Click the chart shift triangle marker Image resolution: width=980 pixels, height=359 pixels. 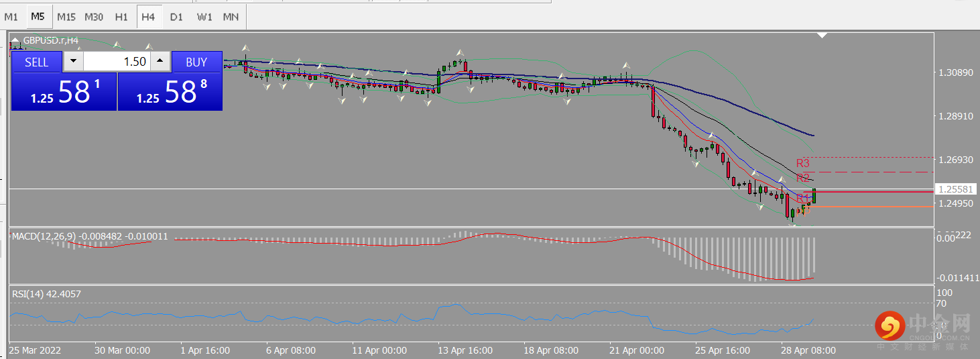coord(822,36)
